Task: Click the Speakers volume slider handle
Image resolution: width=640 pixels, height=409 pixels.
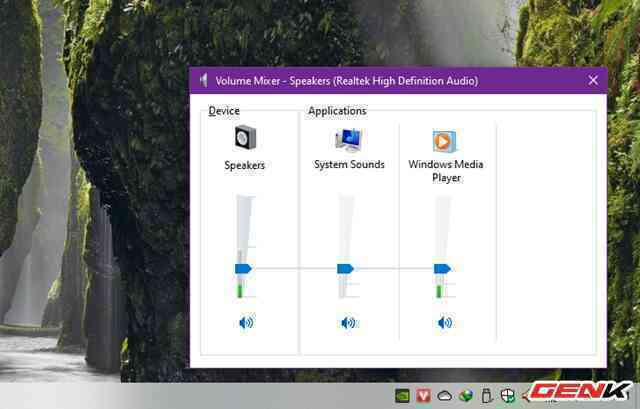Action: tap(243, 269)
